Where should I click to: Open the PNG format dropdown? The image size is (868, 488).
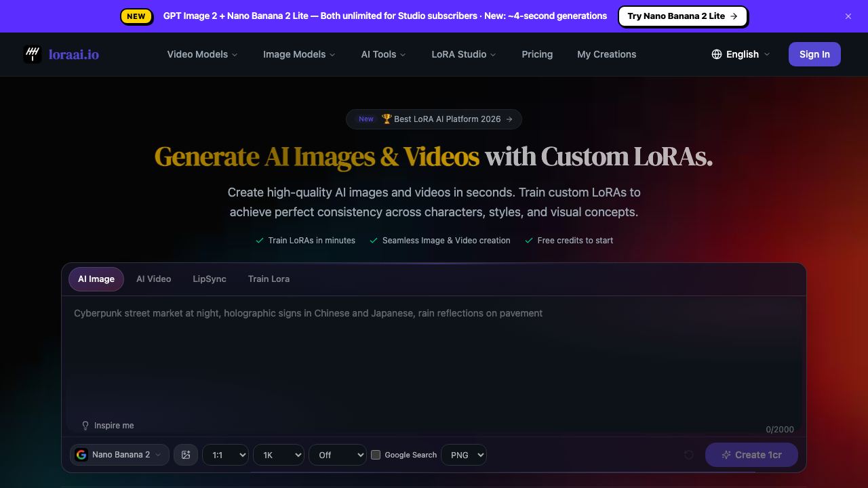[464, 455]
